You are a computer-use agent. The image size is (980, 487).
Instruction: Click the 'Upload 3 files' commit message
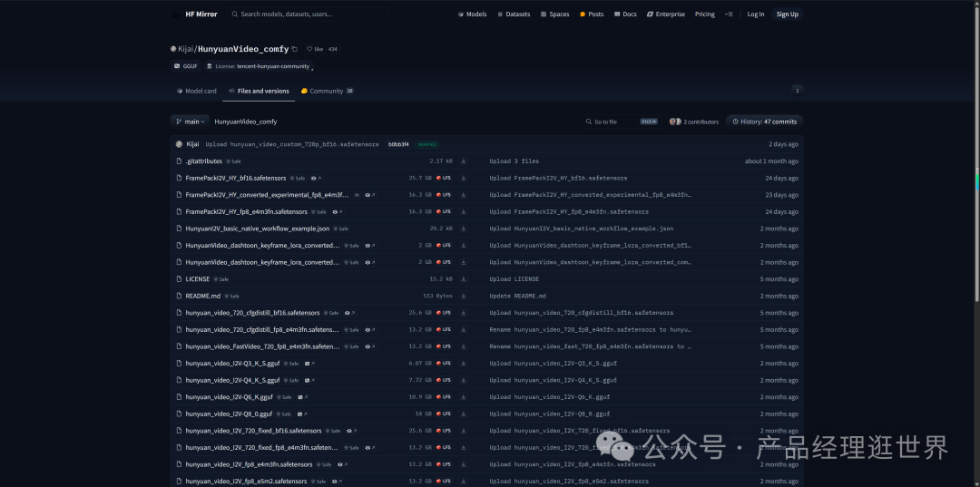click(514, 161)
